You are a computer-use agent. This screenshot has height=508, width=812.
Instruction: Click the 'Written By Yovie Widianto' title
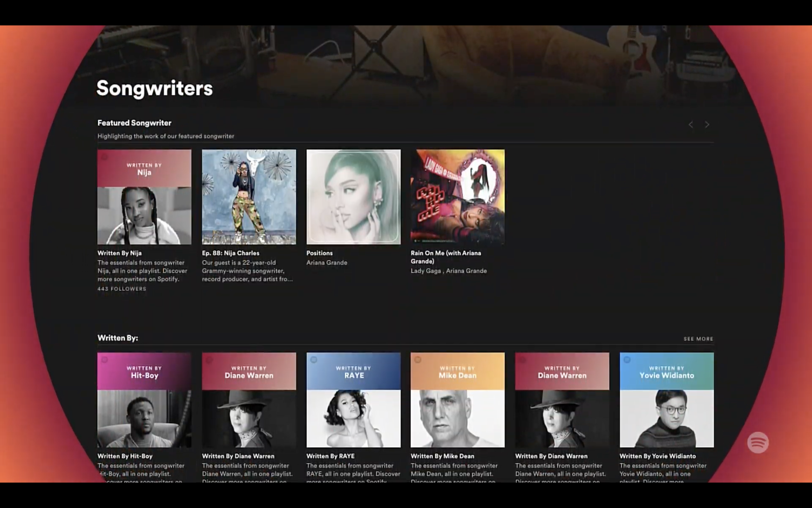pyautogui.click(x=658, y=456)
